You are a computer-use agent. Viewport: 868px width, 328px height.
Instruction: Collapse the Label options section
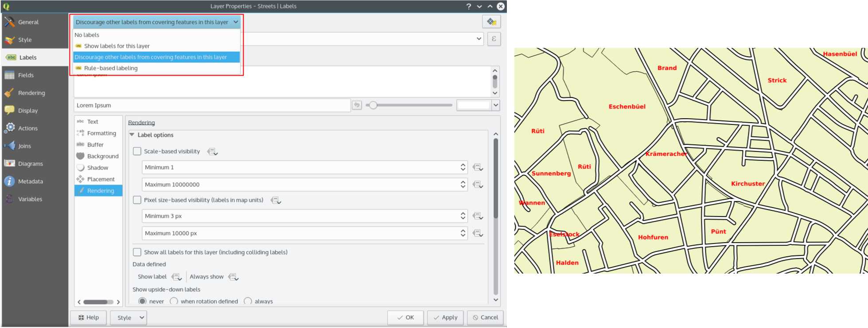132,135
